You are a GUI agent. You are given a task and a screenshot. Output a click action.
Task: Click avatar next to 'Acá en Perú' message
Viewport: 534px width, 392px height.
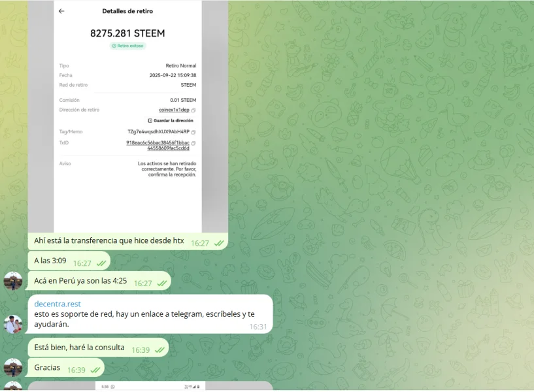pos(13,281)
